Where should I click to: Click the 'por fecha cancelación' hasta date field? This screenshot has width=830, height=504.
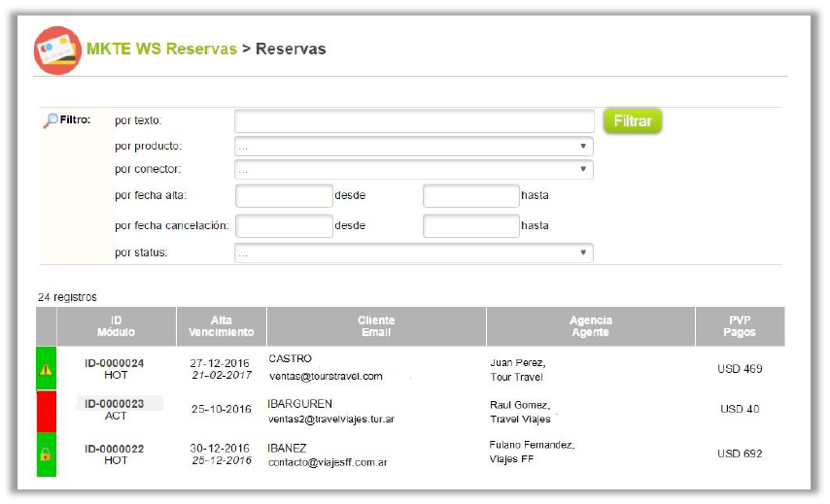point(471,226)
